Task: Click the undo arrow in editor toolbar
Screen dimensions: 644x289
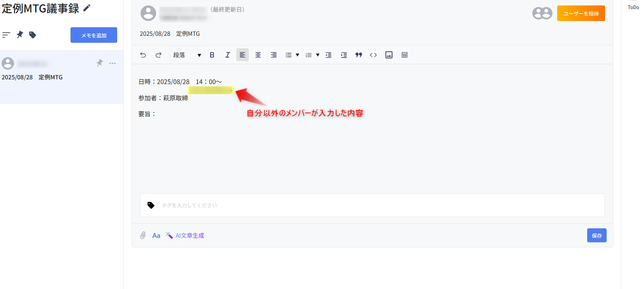Action: point(143,55)
